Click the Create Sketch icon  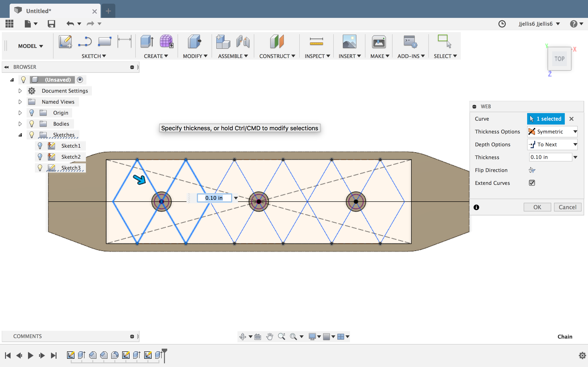[65, 42]
